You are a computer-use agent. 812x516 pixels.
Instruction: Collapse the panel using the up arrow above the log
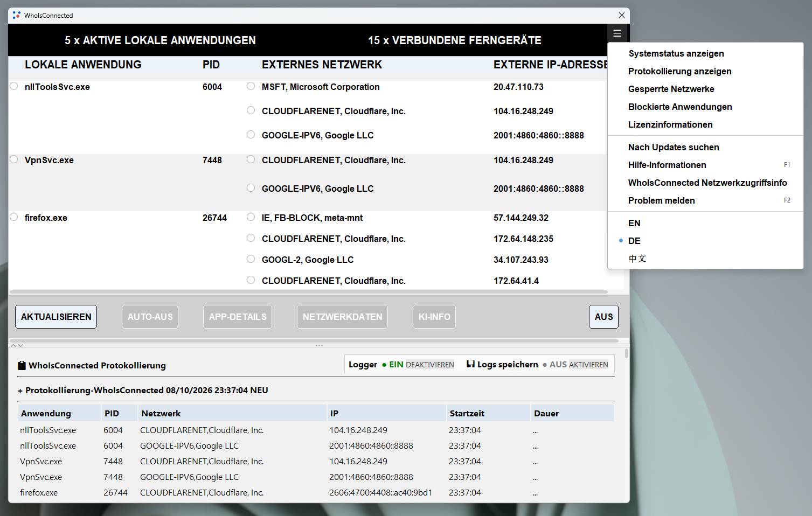(13, 345)
